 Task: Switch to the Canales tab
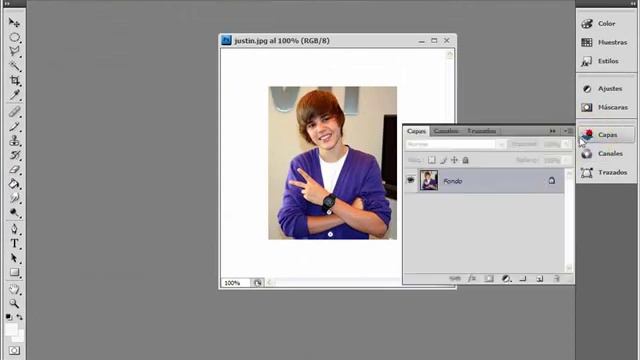point(446,131)
